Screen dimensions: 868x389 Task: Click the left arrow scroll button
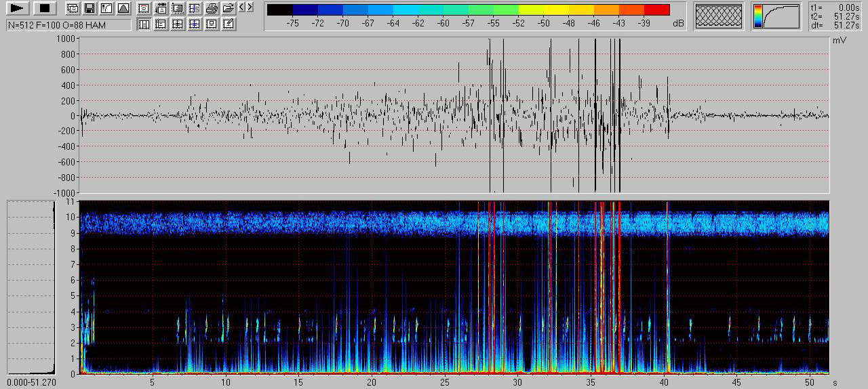pos(241,7)
